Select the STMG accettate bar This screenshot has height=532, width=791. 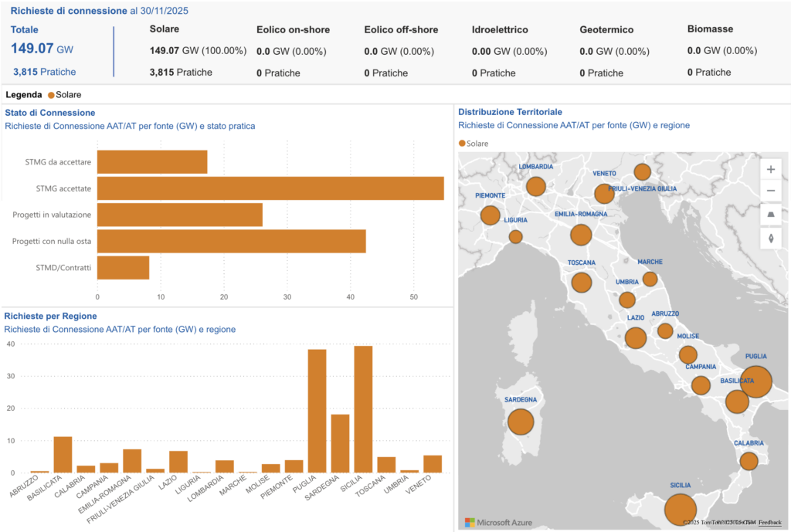tap(270, 188)
